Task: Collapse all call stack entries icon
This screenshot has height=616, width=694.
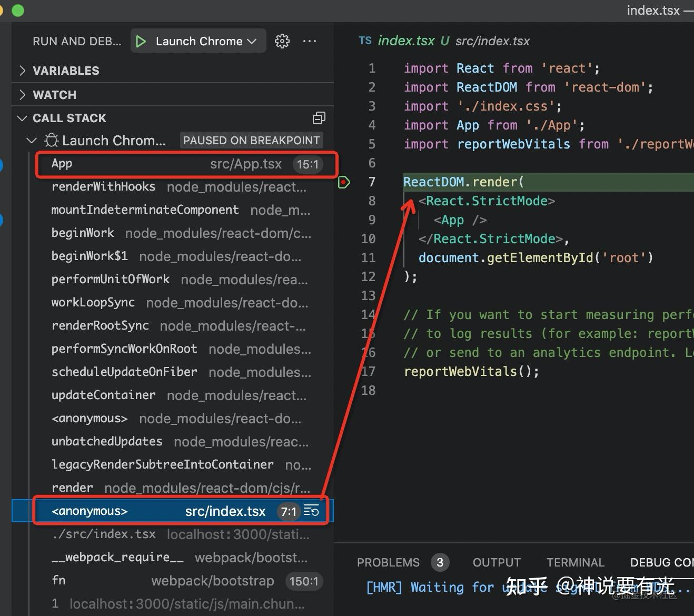Action: coord(319,118)
